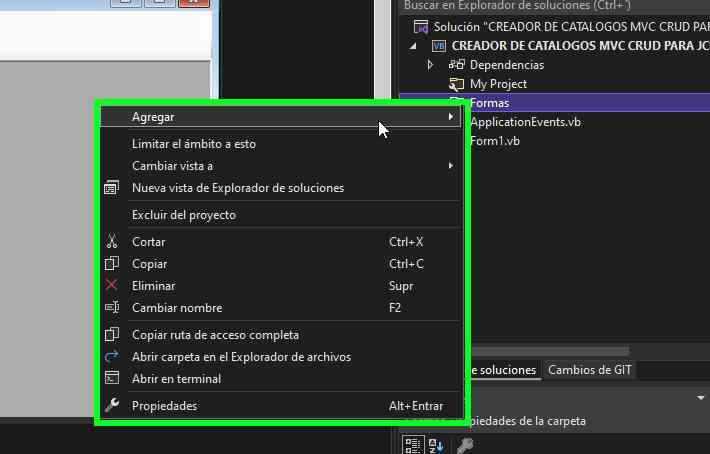Switch to the Cambios de GIT tab
Screen dimensions: 710x454
click(x=590, y=370)
